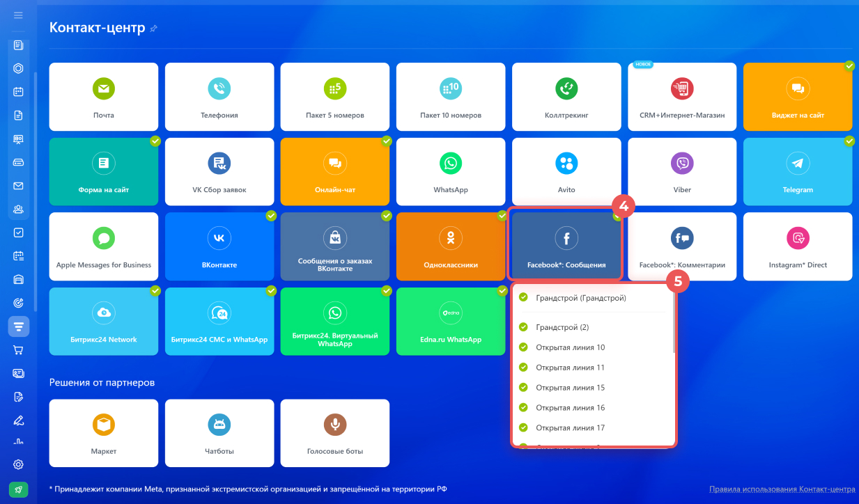Select the Пакет 10 номеров tile
The image size is (859, 504).
pos(451,97)
